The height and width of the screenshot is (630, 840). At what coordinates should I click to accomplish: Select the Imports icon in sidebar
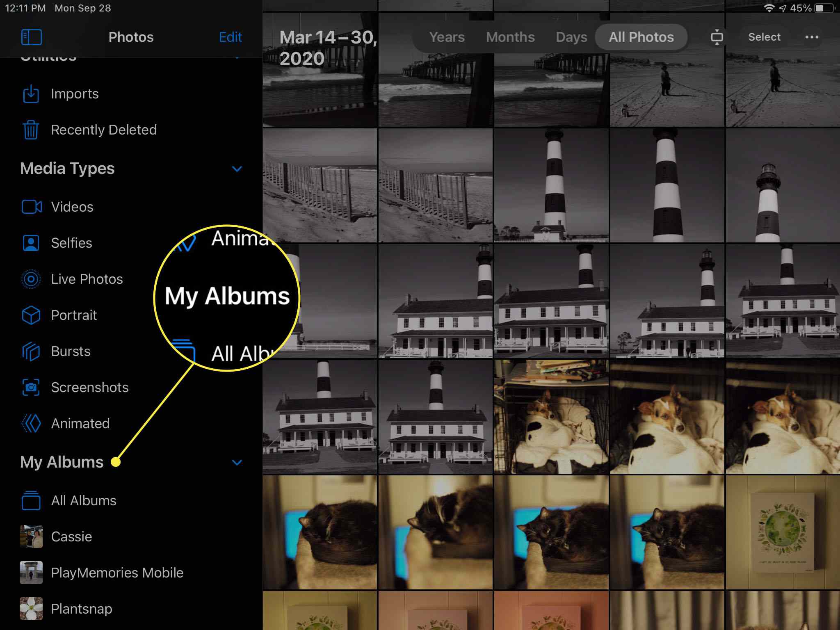click(32, 94)
